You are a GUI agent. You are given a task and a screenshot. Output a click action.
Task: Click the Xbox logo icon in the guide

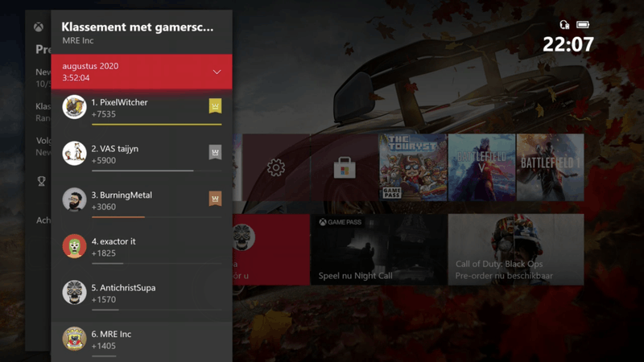click(39, 27)
